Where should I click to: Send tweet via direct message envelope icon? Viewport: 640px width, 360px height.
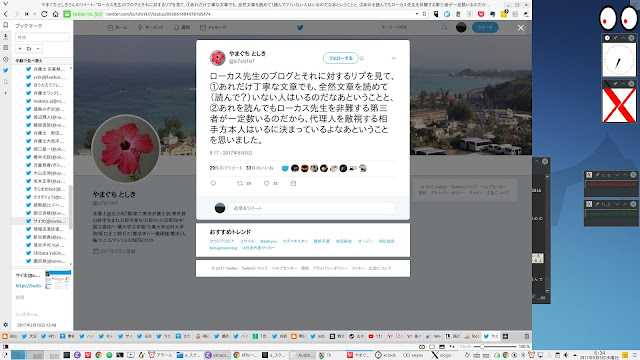pyautogui.click(x=293, y=184)
